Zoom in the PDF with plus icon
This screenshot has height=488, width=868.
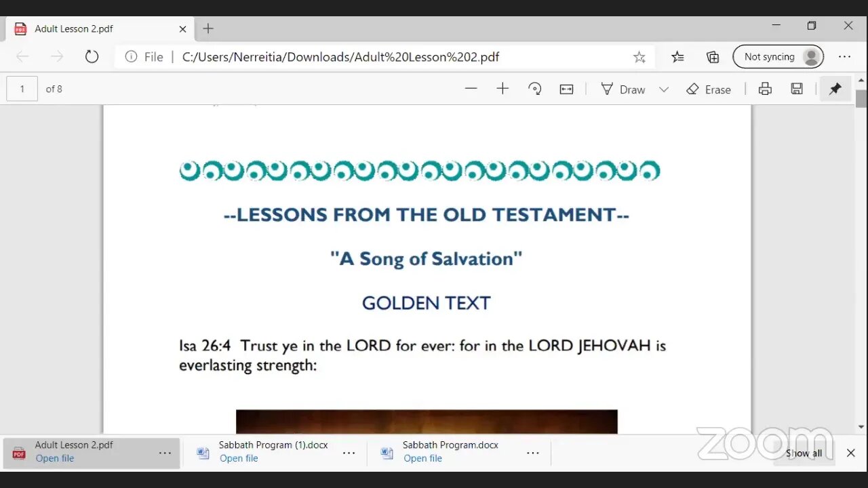tap(502, 89)
